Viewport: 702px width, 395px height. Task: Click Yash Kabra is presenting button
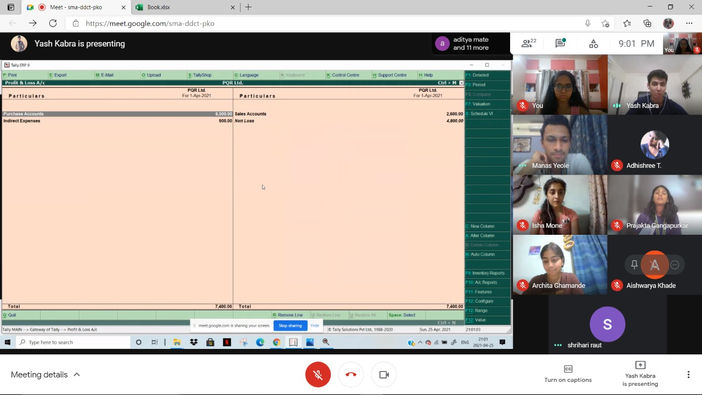(640, 374)
